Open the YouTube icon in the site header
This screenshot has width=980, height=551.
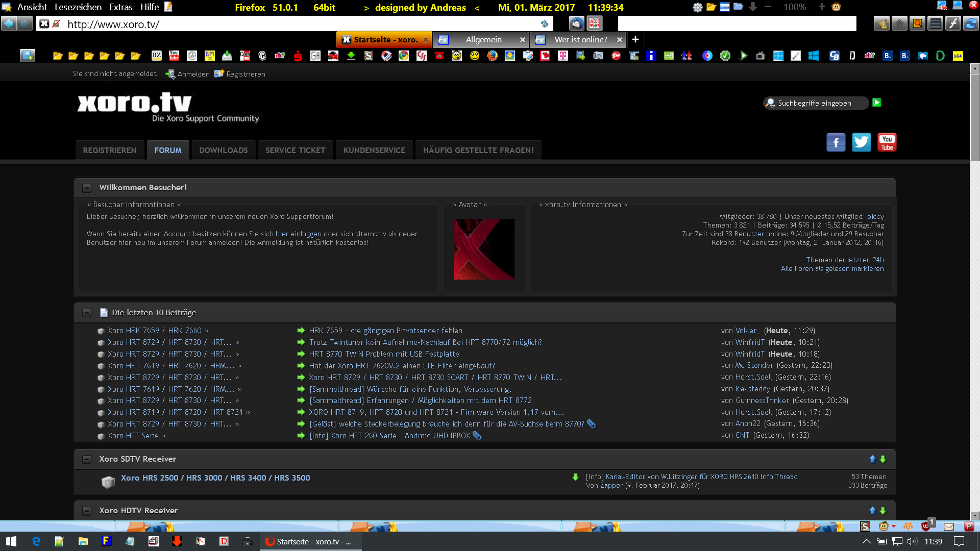click(887, 142)
